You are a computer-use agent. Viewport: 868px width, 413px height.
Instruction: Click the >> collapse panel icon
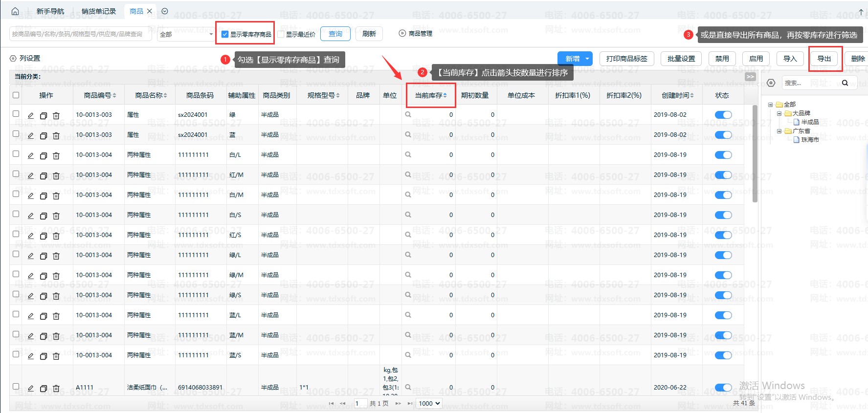point(750,77)
